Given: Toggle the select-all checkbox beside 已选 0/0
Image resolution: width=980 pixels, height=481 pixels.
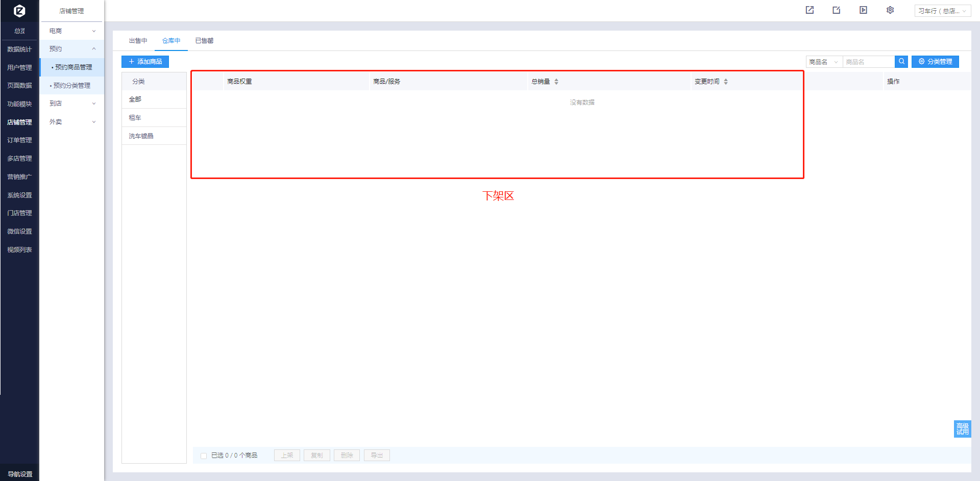Looking at the screenshot, I should 204,455.
